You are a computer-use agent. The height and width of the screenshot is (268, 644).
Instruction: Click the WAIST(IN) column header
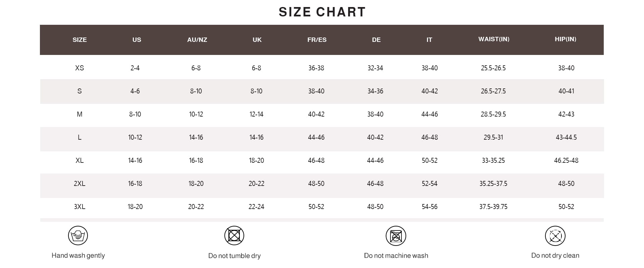(494, 39)
